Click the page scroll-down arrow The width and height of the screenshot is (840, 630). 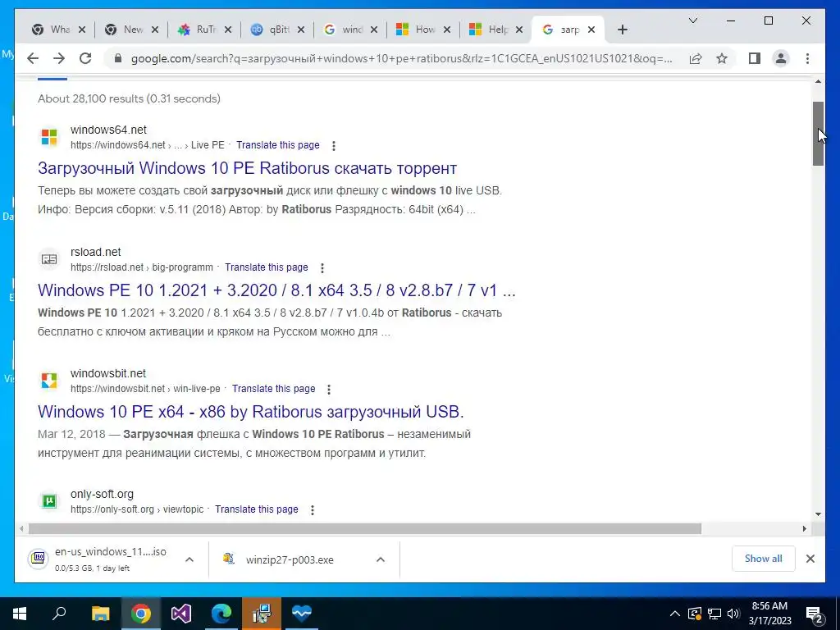pos(818,514)
